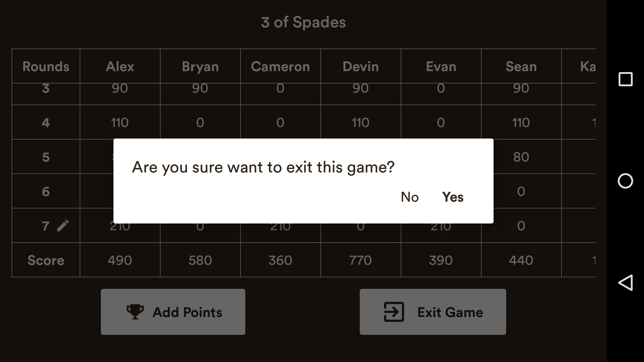This screenshot has width=644, height=362.
Task: Click the 3 of Spades title
Action: pyautogui.click(x=303, y=22)
